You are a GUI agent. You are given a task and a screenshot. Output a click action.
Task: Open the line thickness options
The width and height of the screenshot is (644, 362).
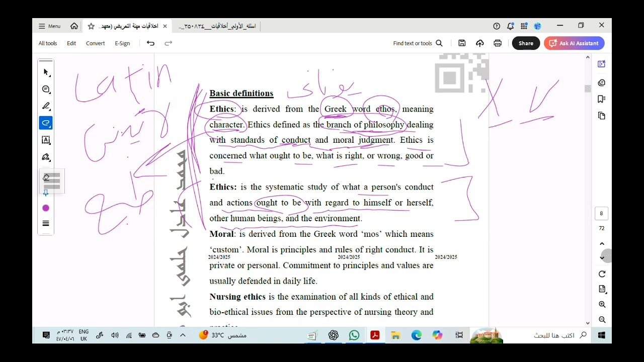pyautogui.click(x=46, y=224)
